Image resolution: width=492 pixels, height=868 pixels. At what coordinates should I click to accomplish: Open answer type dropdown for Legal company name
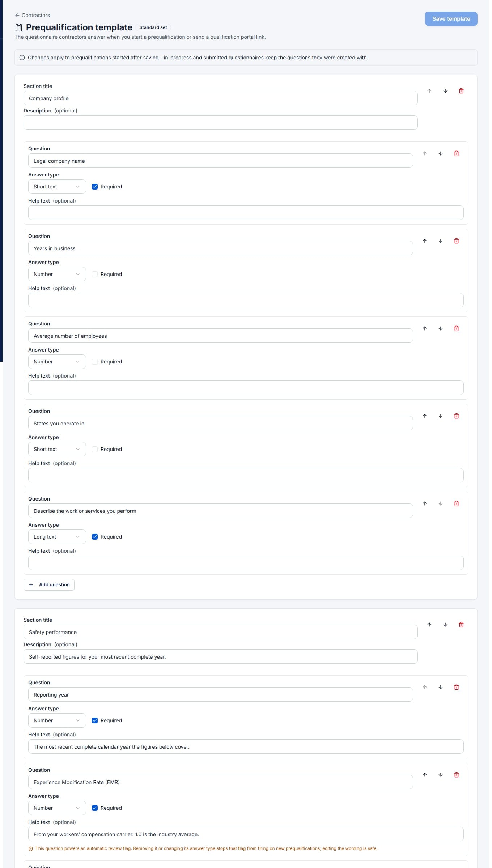tap(57, 187)
